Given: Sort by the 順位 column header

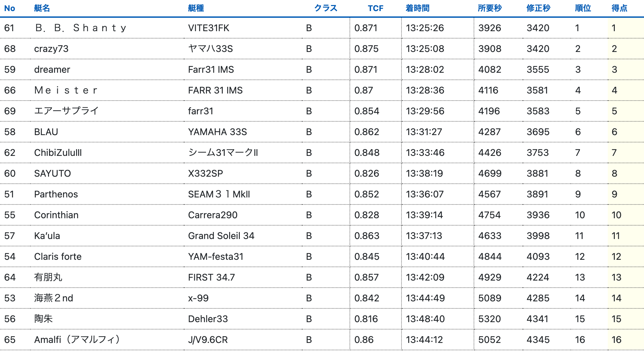Looking at the screenshot, I should click(x=583, y=8).
